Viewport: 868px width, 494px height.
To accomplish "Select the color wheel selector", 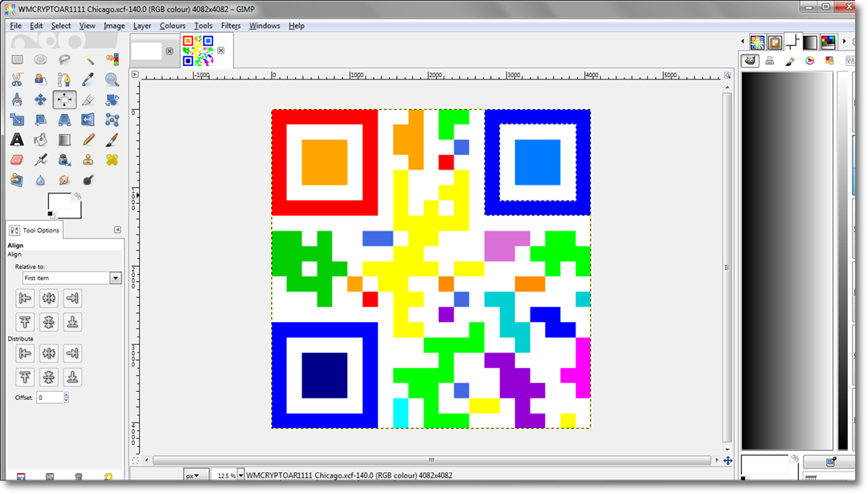I will [810, 61].
